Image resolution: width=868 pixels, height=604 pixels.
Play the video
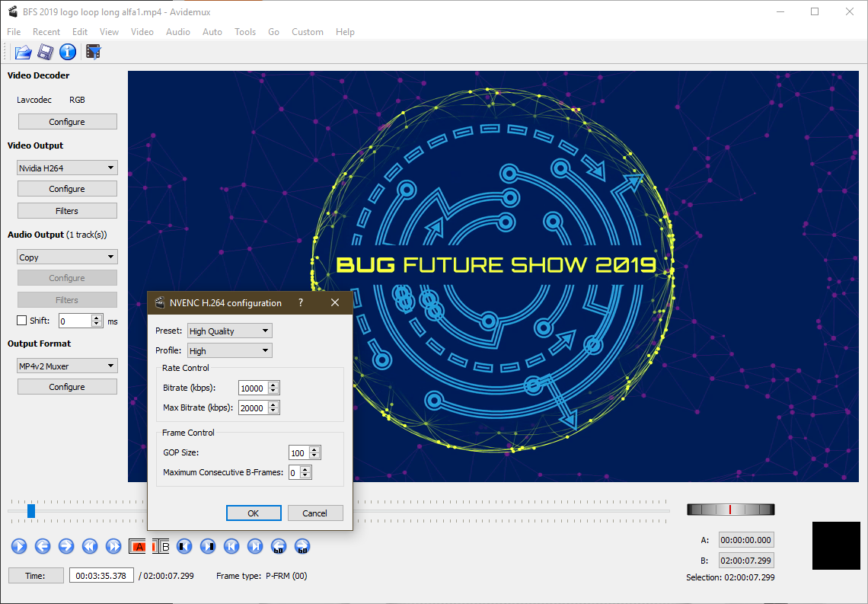(x=19, y=546)
